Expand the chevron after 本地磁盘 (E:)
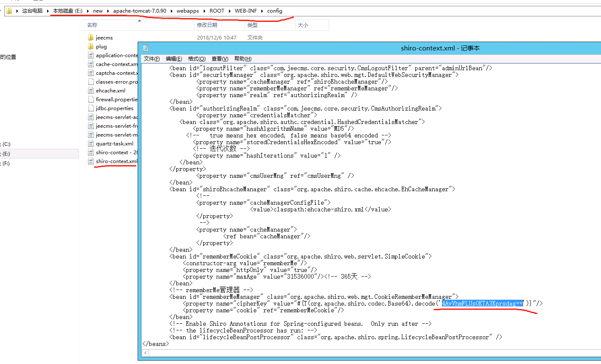The height and width of the screenshot is (364, 601). pos(88,11)
